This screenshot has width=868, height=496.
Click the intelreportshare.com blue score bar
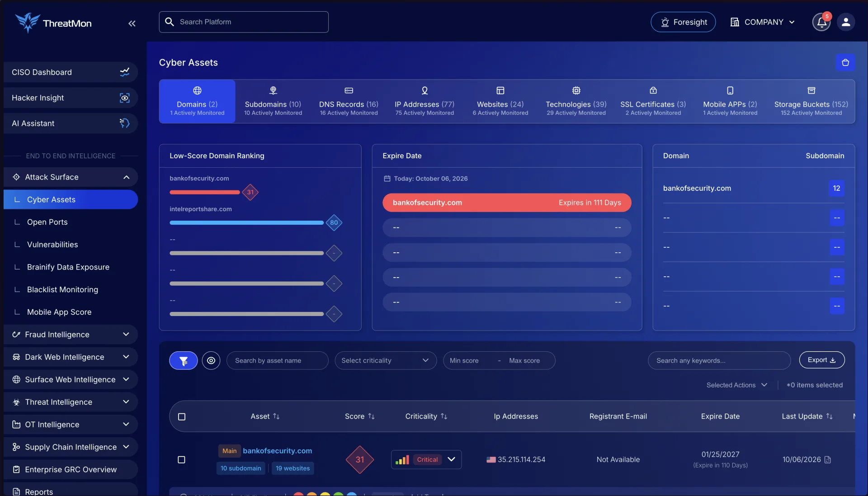pos(246,222)
